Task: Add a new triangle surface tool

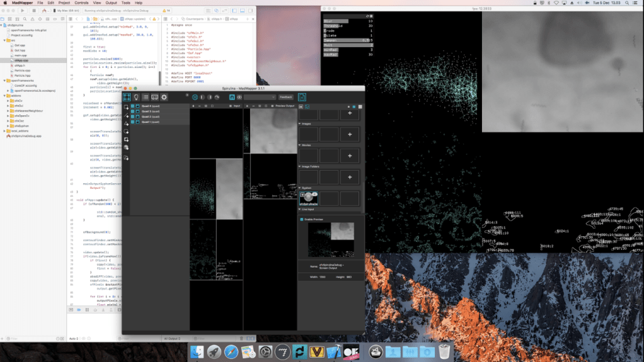Action: (126, 123)
